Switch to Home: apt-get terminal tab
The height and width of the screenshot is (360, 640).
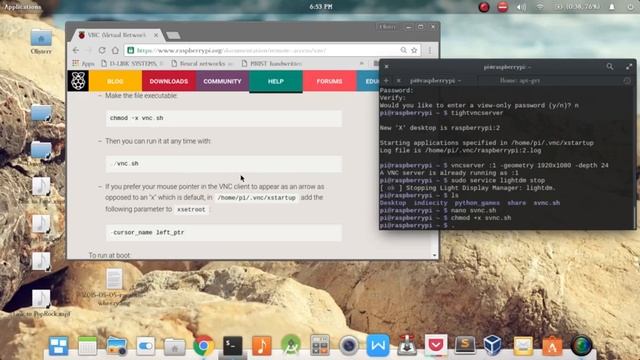point(520,80)
